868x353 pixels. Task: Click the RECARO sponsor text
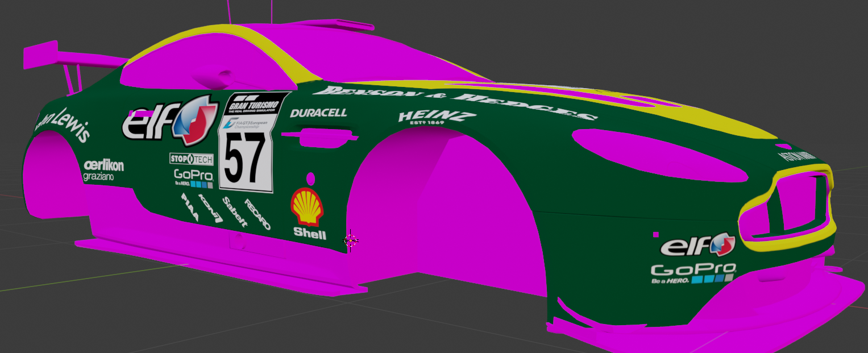pos(258,214)
